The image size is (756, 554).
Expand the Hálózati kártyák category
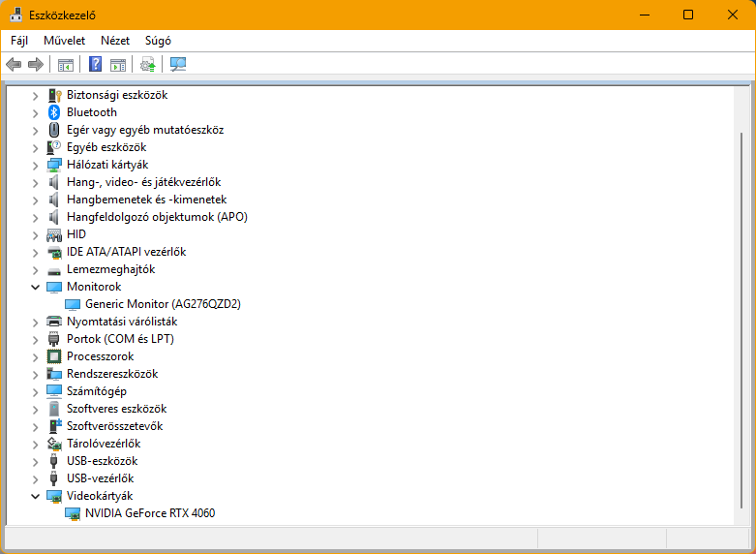(x=36, y=165)
